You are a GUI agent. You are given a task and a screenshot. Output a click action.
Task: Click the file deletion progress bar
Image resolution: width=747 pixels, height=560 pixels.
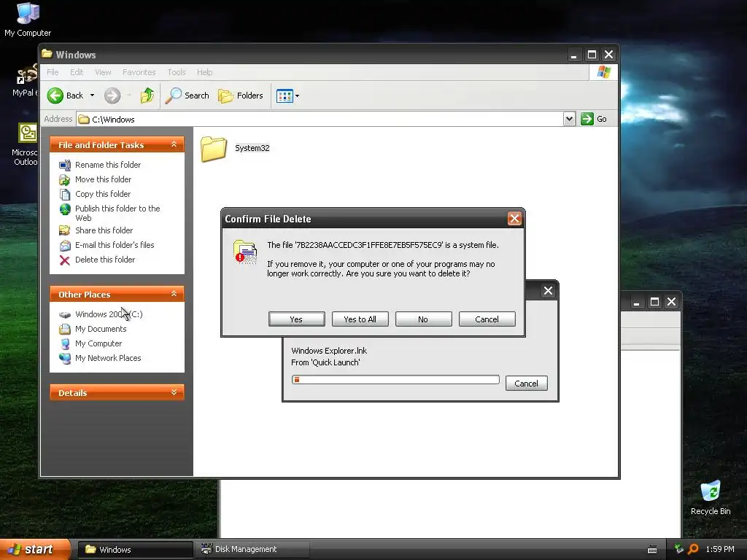[395, 379]
